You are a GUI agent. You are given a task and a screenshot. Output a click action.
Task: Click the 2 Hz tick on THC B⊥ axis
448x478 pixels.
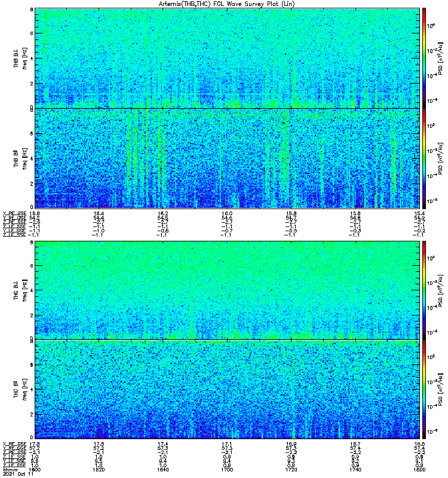(32, 315)
